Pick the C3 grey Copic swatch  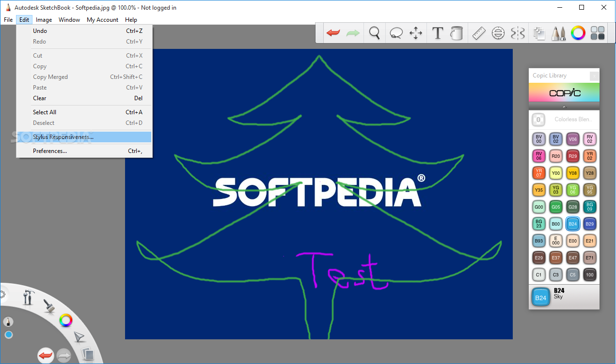click(556, 275)
